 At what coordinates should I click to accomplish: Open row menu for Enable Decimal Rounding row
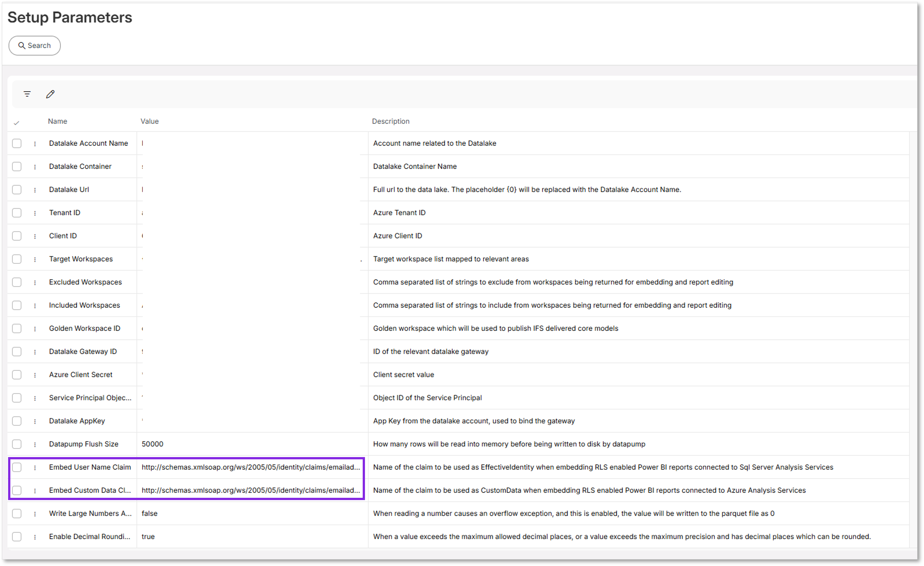tap(35, 537)
